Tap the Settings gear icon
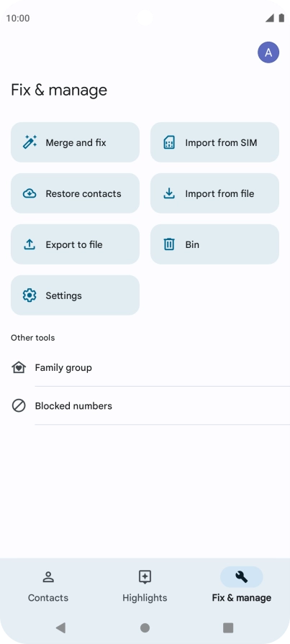The width and height of the screenshot is (290, 644). [x=30, y=295]
